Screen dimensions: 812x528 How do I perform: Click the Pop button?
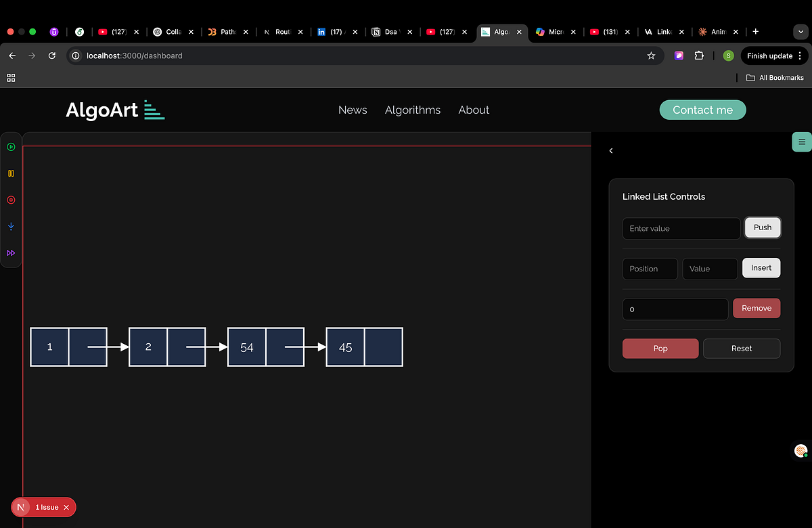coord(660,348)
